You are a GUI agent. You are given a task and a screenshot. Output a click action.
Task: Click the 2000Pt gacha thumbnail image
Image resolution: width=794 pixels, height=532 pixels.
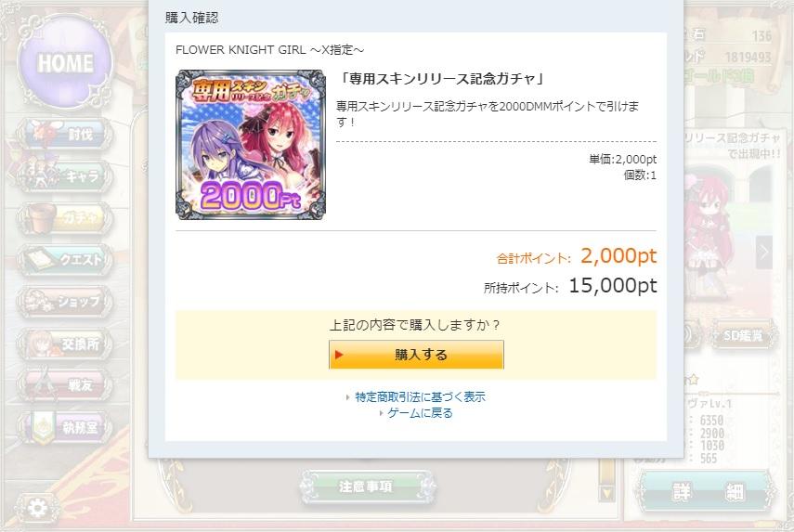click(x=251, y=145)
